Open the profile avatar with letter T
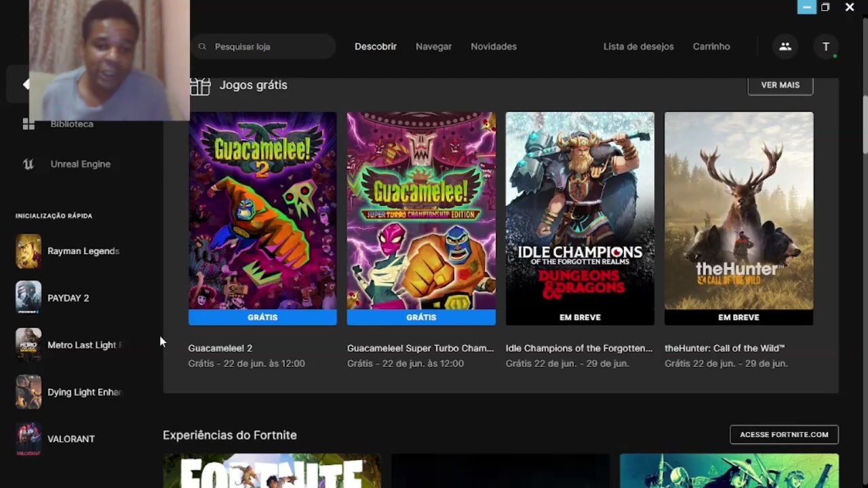The height and width of the screenshot is (488, 868). click(x=826, y=46)
